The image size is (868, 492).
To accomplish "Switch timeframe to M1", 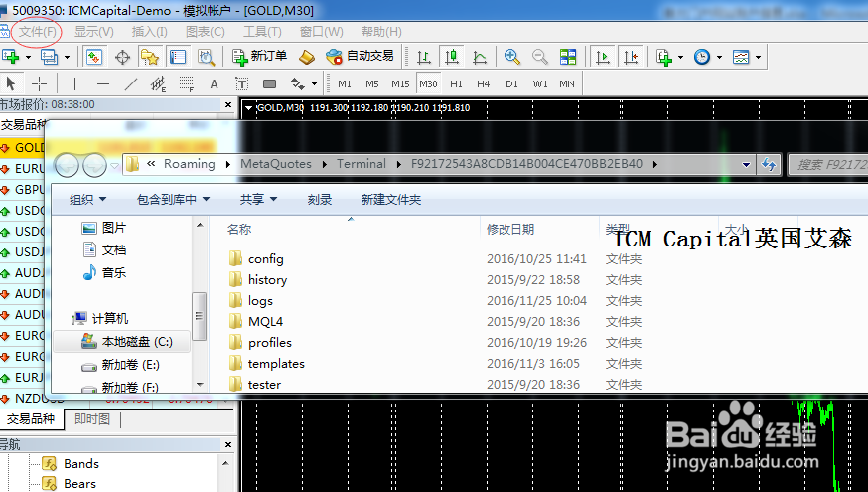I will click(345, 84).
